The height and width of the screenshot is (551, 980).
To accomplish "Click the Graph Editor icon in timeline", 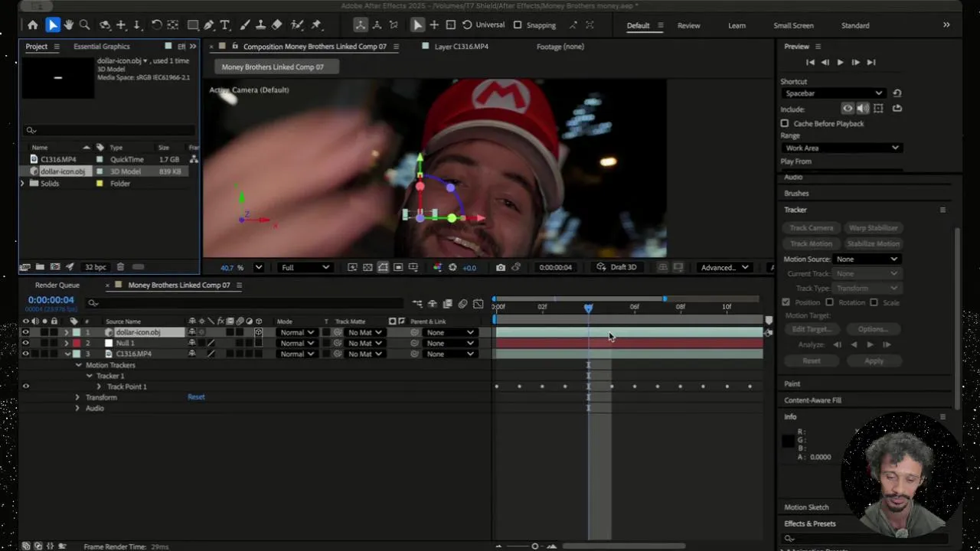I will click(x=479, y=304).
